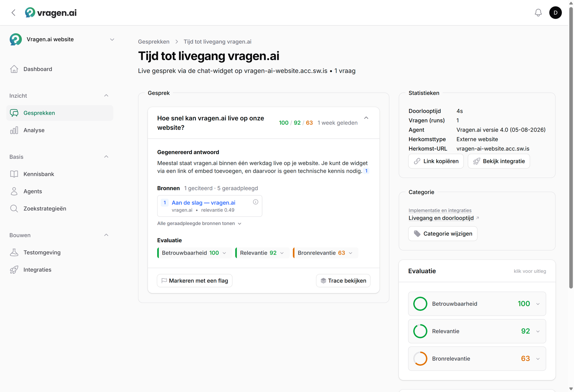
Task: Open the notifications bell
Action: tap(538, 13)
